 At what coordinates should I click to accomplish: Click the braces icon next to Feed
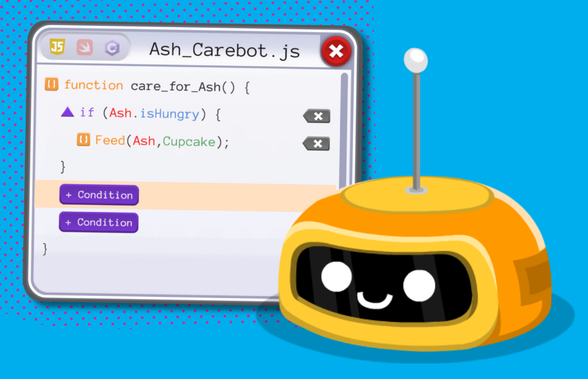(x=84, y=140)
